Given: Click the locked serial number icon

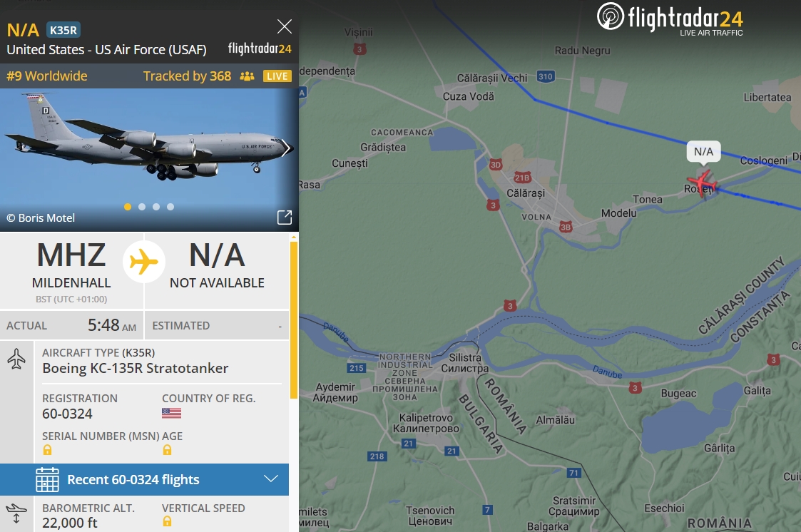Looking at the screenshot, I should [48, 450].
